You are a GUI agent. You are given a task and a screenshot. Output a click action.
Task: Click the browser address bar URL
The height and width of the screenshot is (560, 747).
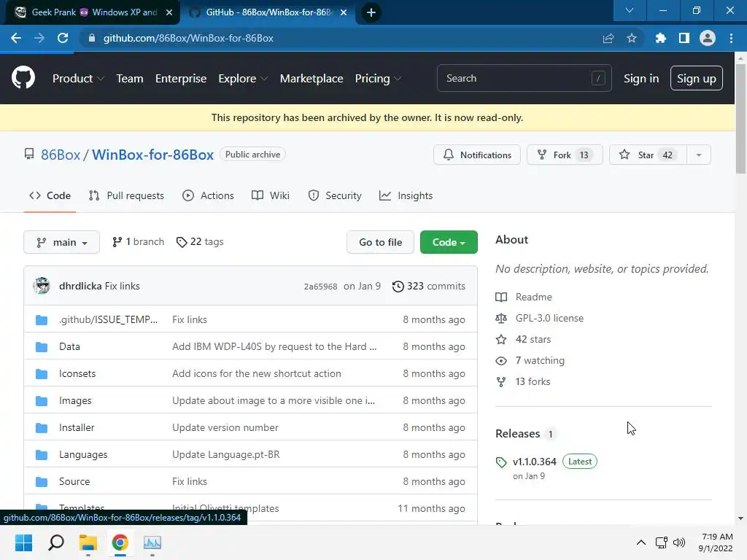point(189,38)
